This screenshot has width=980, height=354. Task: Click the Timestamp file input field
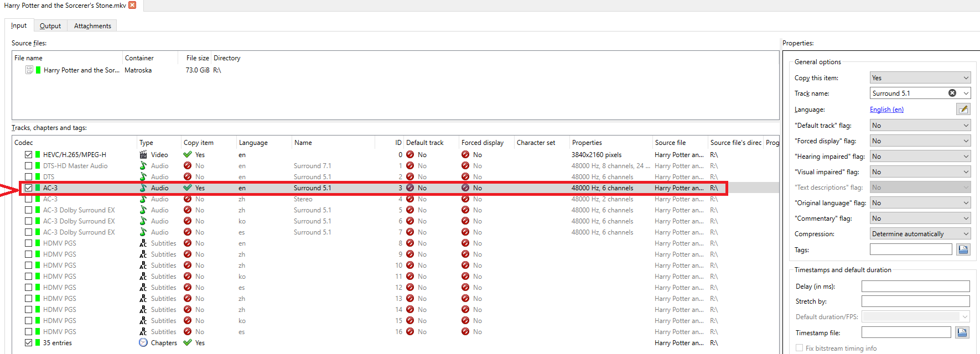click(906, 332)
